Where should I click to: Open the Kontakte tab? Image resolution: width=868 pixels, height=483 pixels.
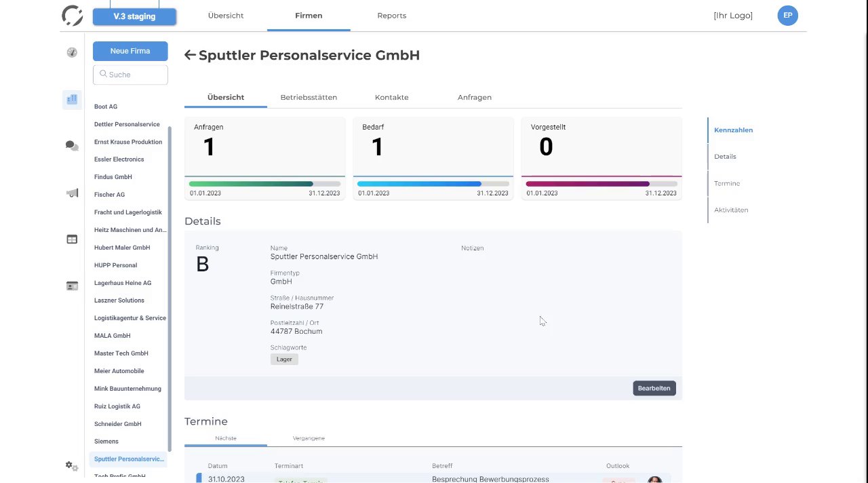(391, 98)
